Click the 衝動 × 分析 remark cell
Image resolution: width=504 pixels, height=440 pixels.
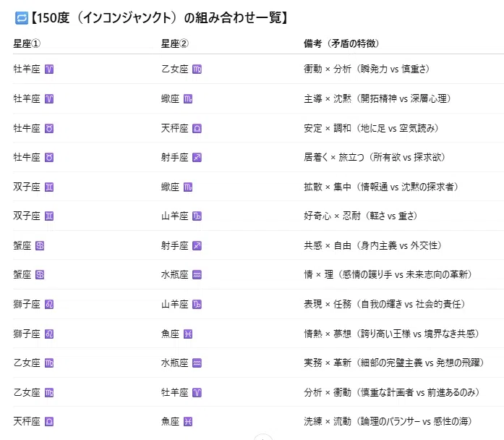click(367, 69)
